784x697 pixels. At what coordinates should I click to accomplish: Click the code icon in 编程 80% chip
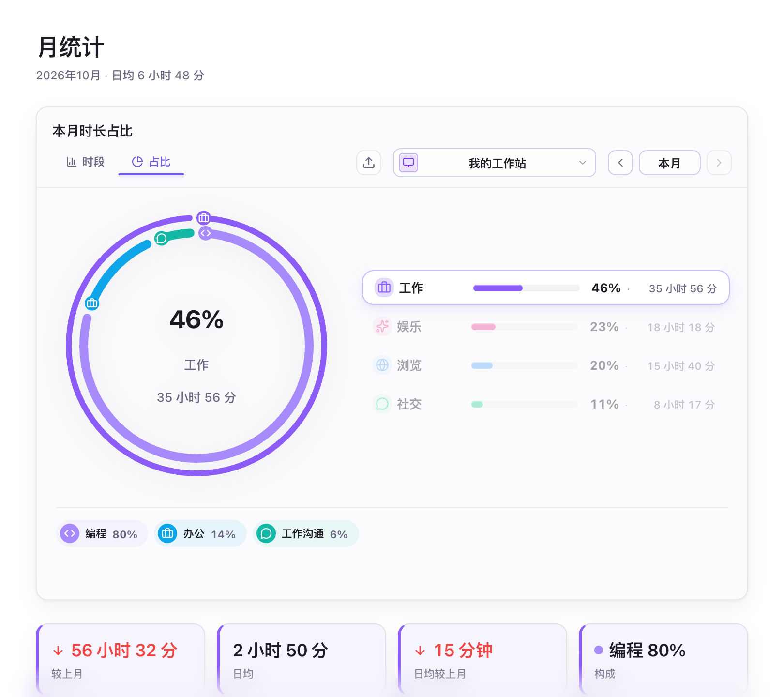pos(70,533)
